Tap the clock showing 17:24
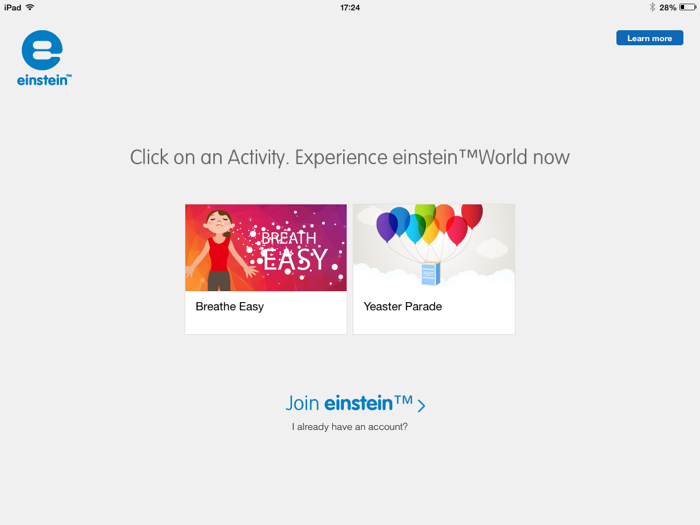The image size is (700, 525). pyautogui.click(x=350, y=8)
